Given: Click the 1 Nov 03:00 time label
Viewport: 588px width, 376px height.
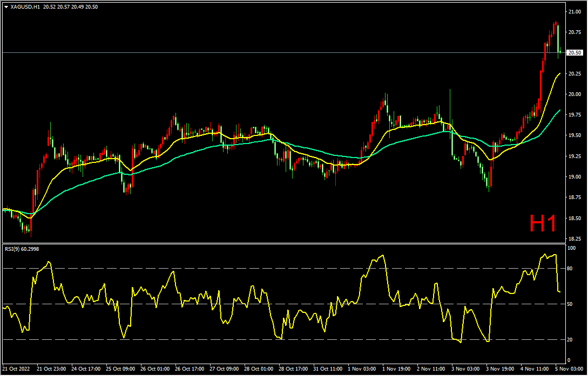Looking at the screenshot, I should point(362,369).
